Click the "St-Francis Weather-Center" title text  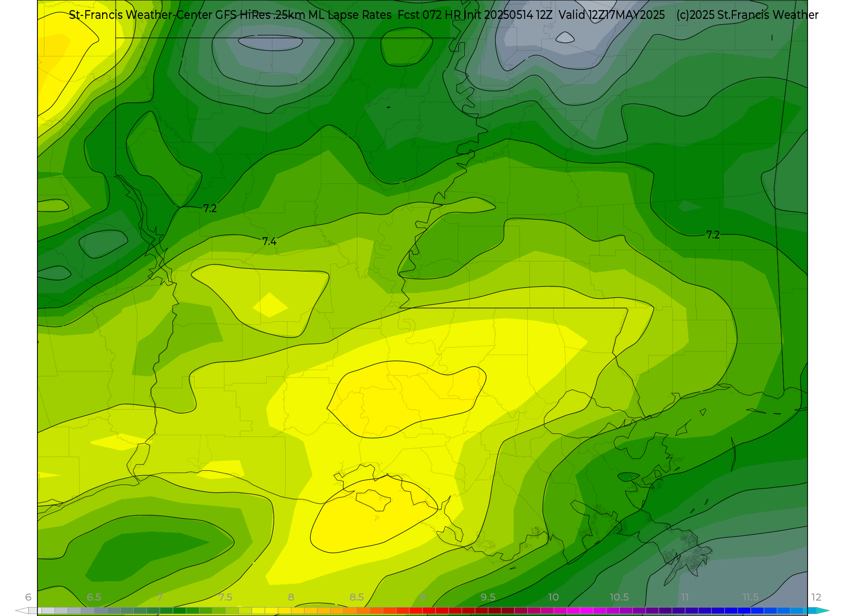[140, 15]
